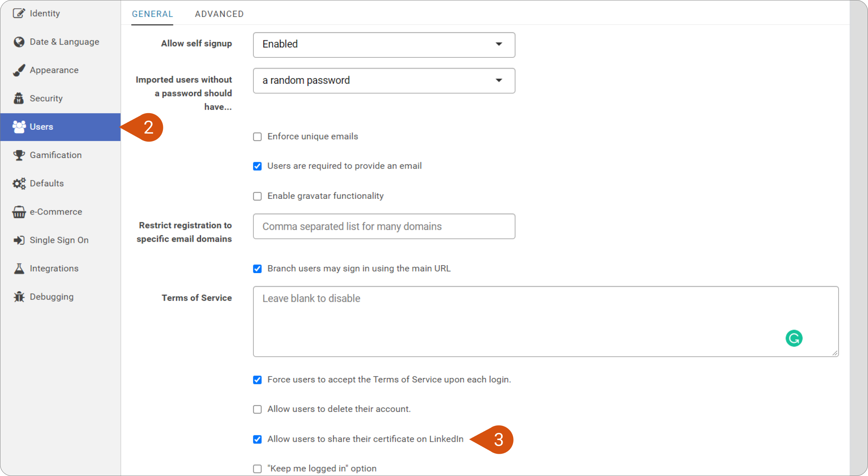Select the Security shield icon
This screenshot has width=868, height=476.
pyautogui.click(x=19, y=98)
